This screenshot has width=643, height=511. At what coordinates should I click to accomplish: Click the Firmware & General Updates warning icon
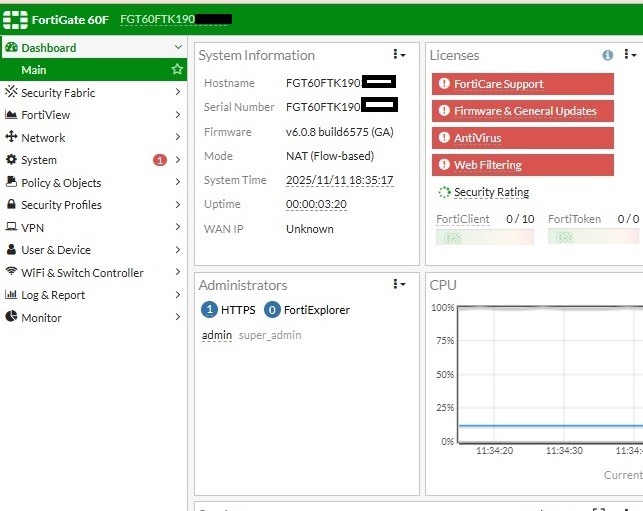point(444,111)
